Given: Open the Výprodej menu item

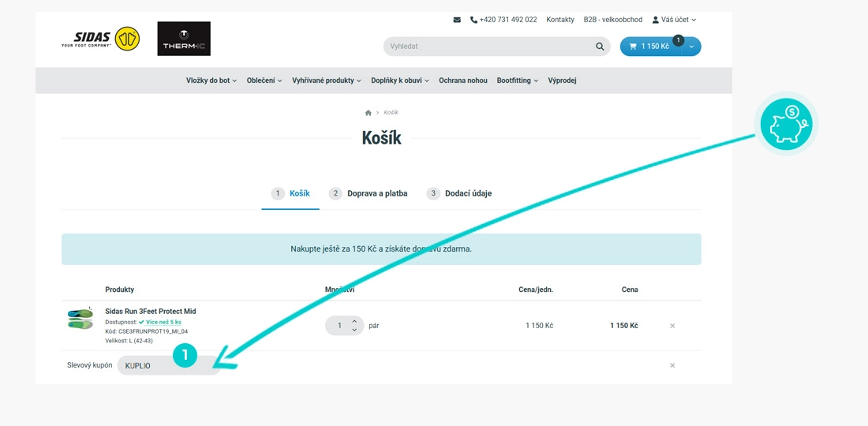Looking at the screenshot, I should click(x=563, y=80).
